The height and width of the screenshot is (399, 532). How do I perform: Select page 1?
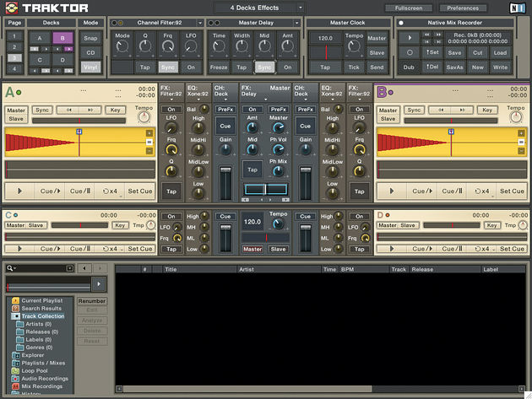coord(14,36)
